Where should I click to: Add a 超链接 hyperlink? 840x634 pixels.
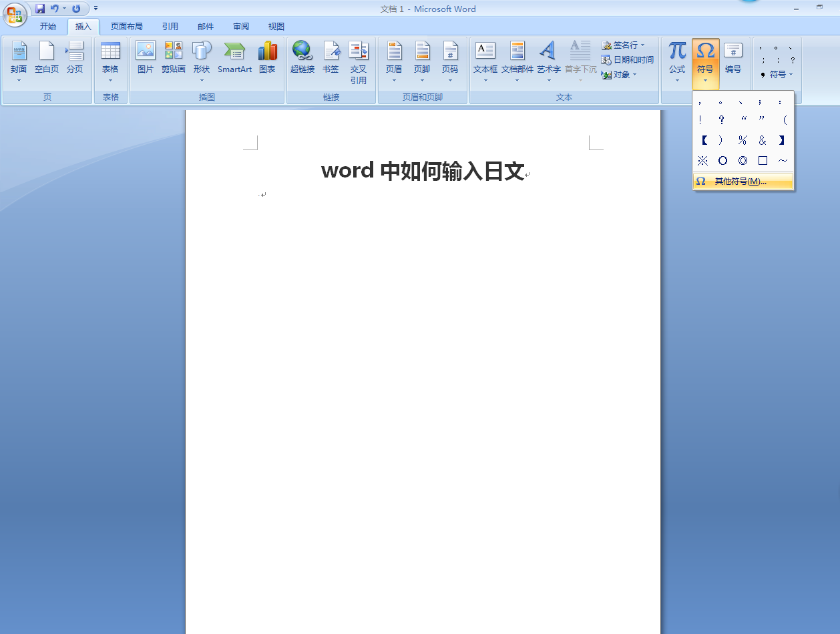point(302,57)
